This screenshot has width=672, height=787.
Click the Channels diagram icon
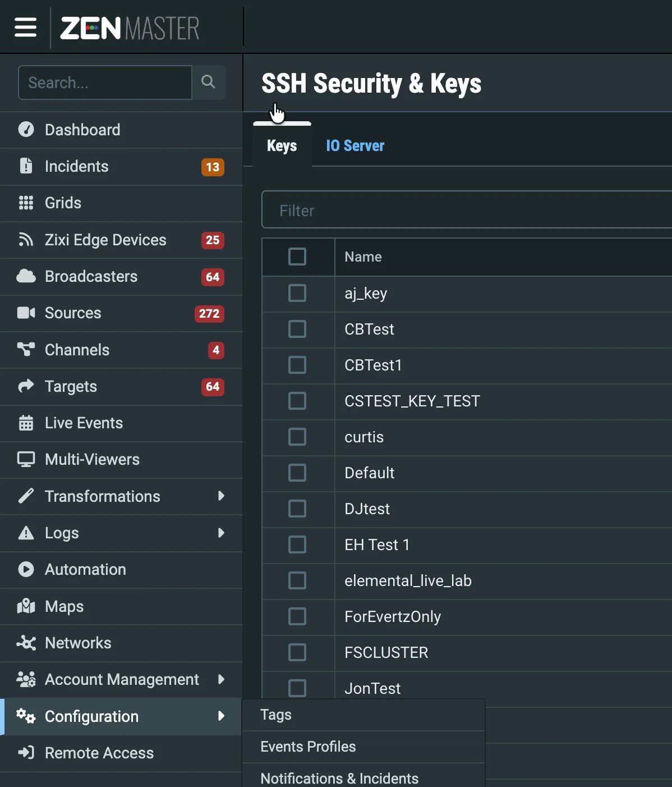click(x=26, y=349)
